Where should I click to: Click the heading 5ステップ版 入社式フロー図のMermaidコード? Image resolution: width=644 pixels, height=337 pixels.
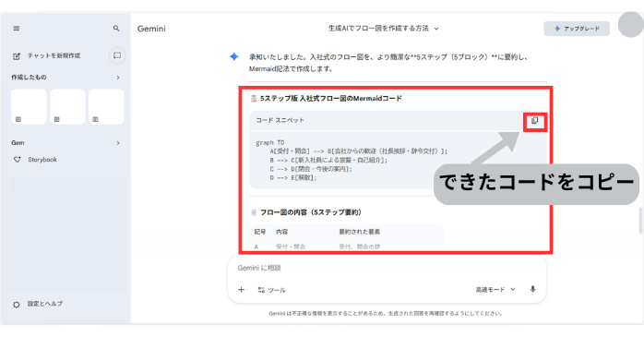(x=330, y=98)
